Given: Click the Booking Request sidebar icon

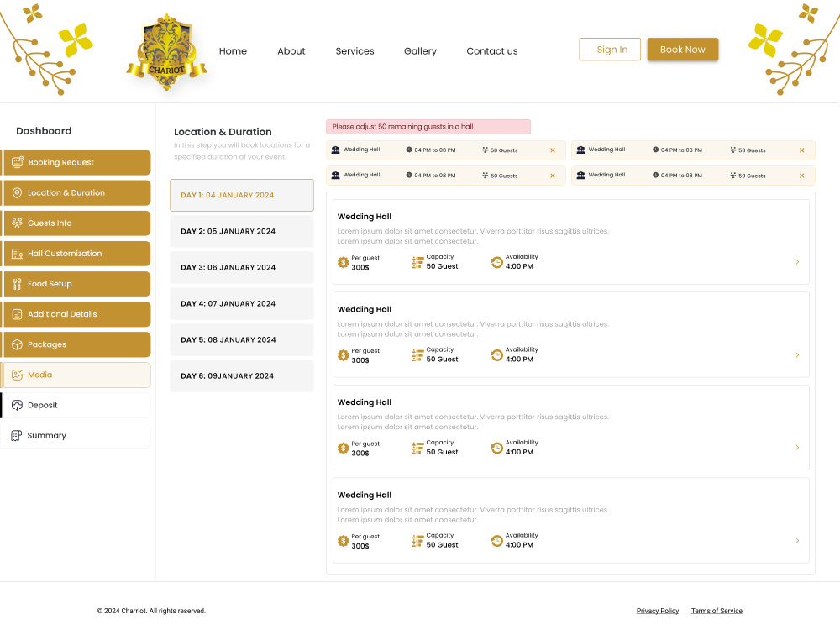Looking at the screenshot, I should [17, 162].
